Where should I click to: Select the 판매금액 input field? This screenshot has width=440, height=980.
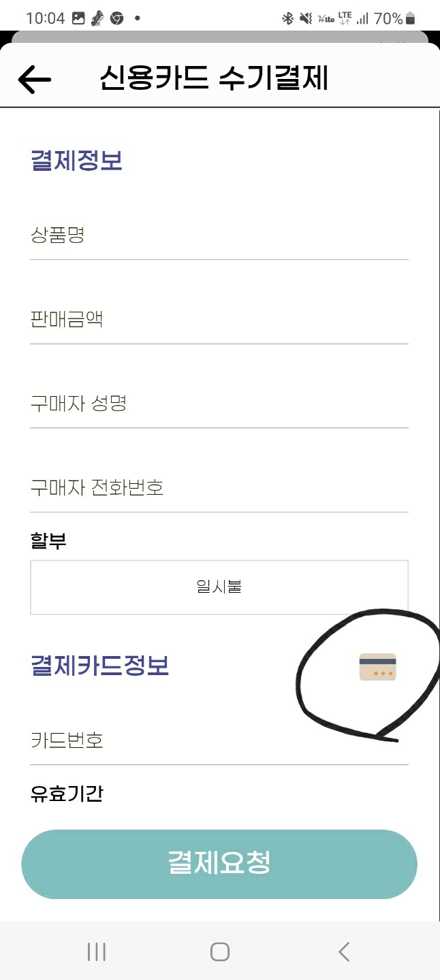[x=219, y=320]
